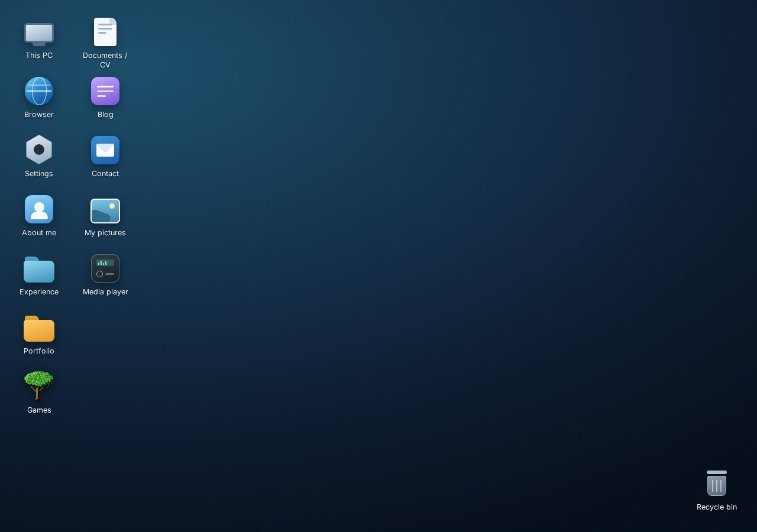757x532 pixels.
Task: Click the "Settings" label text
Action: pyautogui.click(x=39, y=174)
